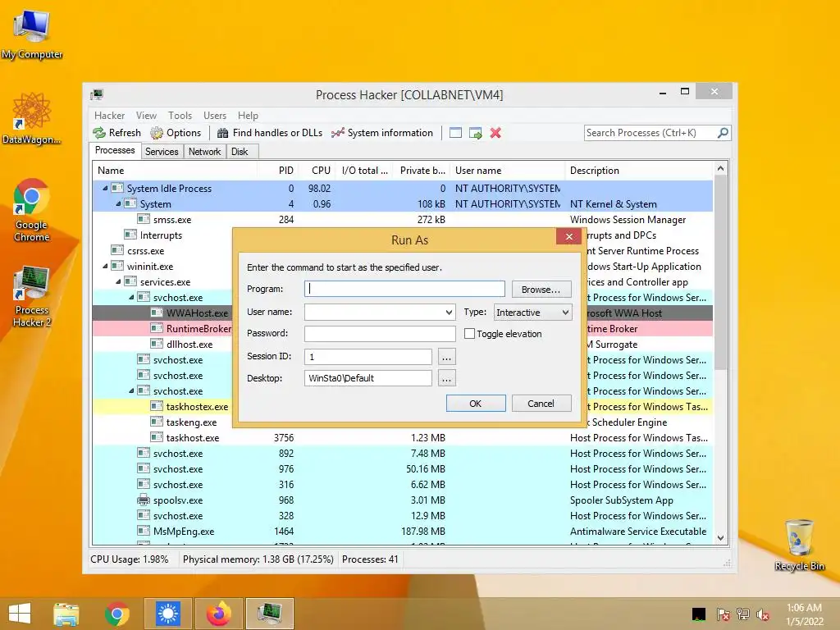Screen dimensions: 840x630
Task: Click the muted volume tray icon
Action: click(763, 614)
